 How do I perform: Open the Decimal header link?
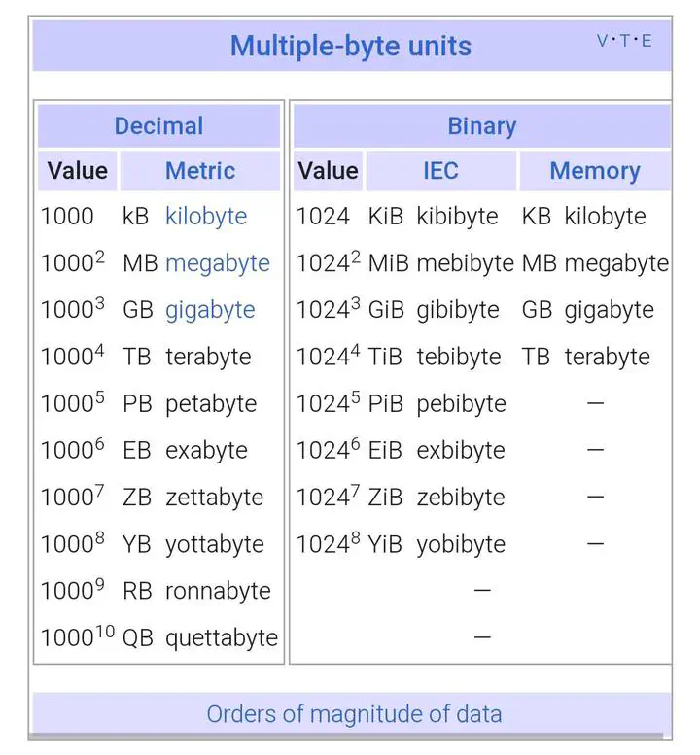158,126
